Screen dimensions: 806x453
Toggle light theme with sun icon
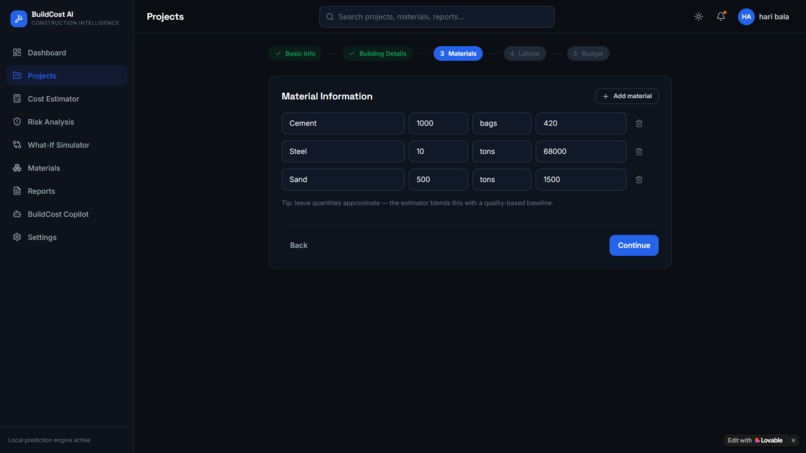click(698, 16)
